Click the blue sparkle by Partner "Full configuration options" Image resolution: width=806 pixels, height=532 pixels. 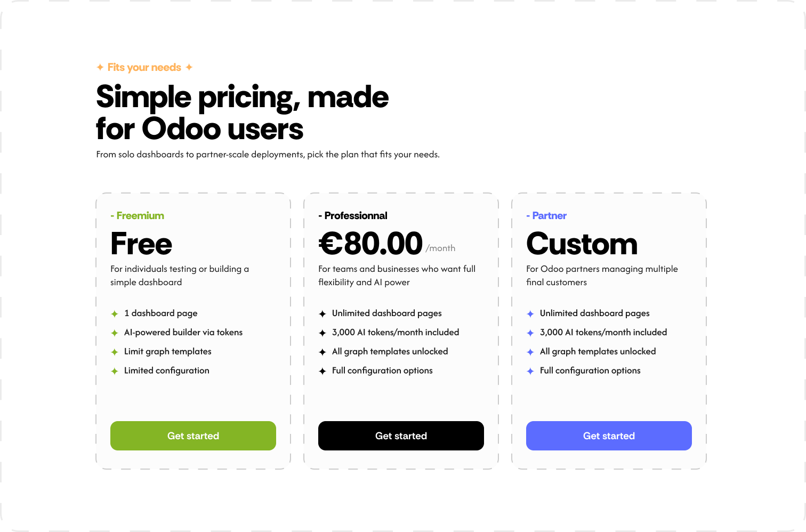pos(530,372)
